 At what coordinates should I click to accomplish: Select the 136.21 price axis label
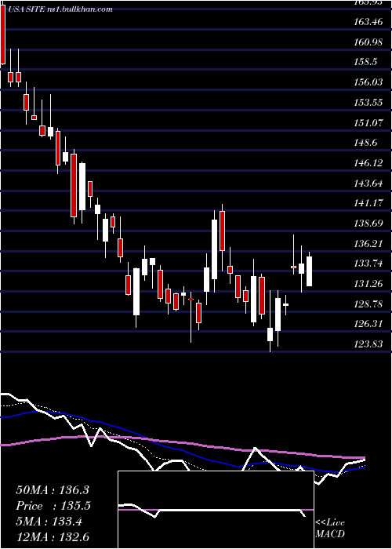click(368, 243)
